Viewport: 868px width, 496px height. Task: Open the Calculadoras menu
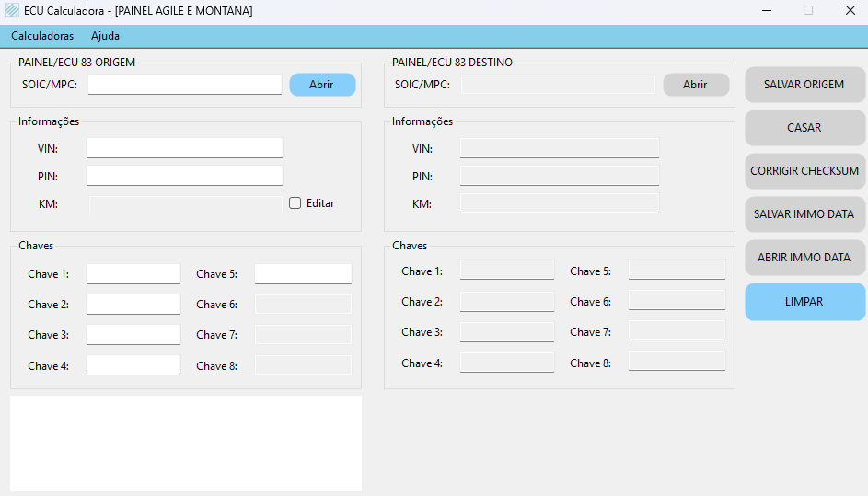point(42,36)
